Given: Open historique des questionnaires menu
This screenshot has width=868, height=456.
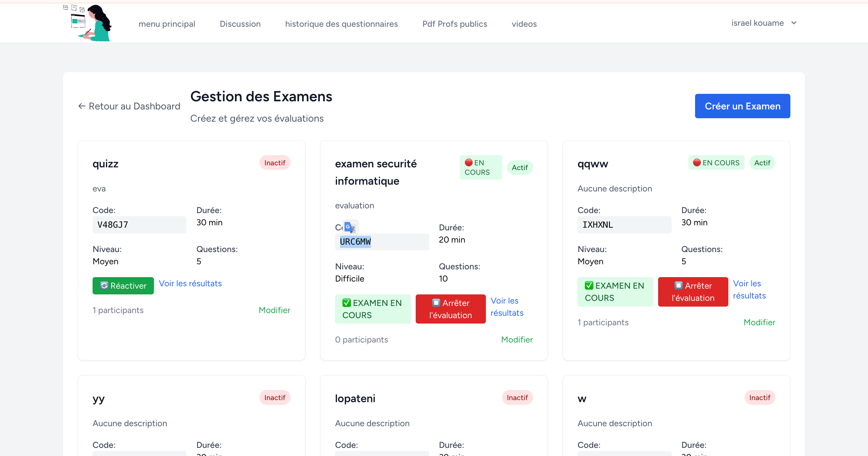Looking at the screenshot, I should click(x=341, y=24).
